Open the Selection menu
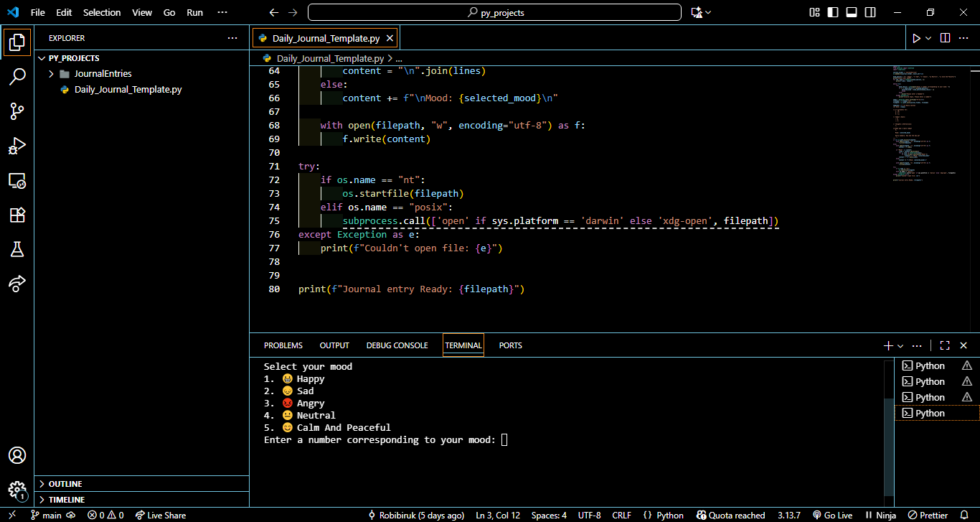Viewport: 980px width, 522px height. 103,12
